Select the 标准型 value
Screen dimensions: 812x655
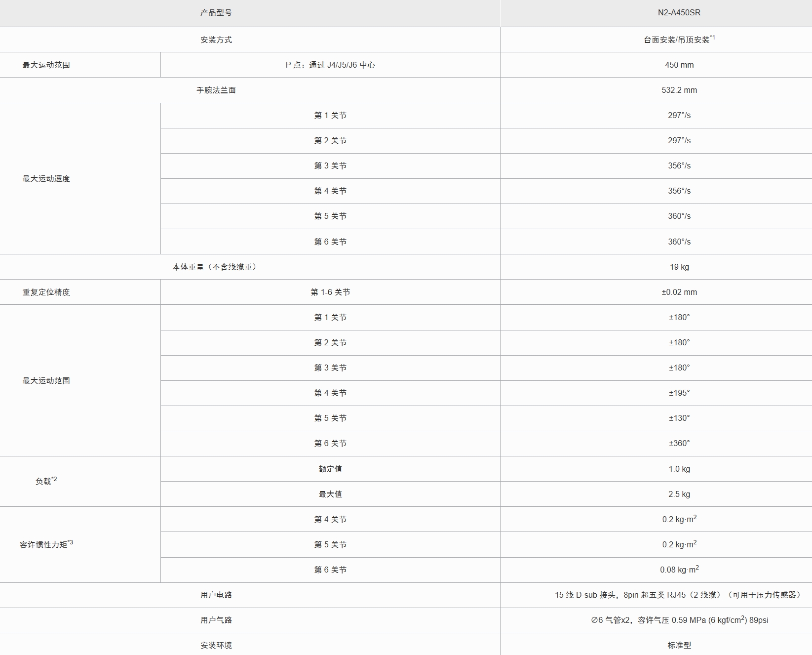[x=679, y=645]
